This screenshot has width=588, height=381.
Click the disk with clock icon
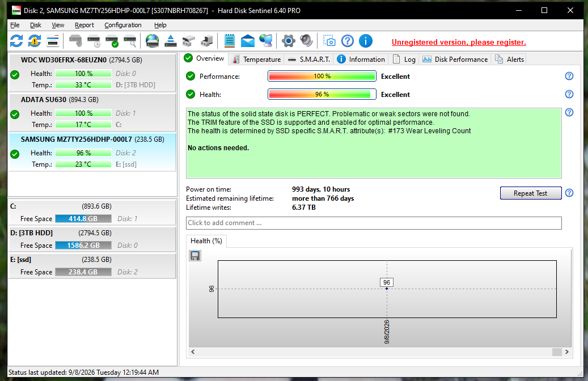click(x=94, y=41)
